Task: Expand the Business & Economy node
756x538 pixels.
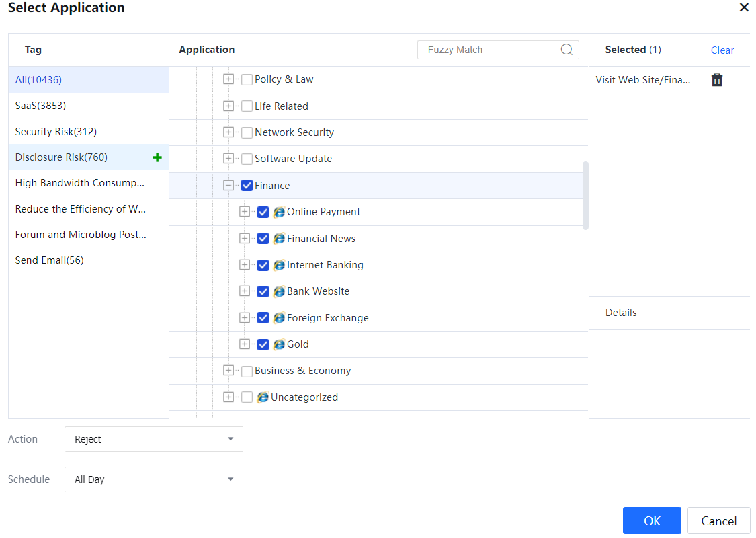Action: coord(228,371)
